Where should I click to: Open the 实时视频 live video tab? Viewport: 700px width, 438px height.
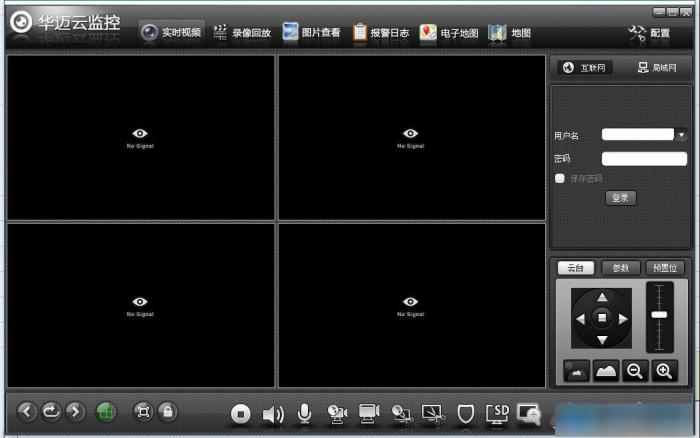tap(171, 33)
